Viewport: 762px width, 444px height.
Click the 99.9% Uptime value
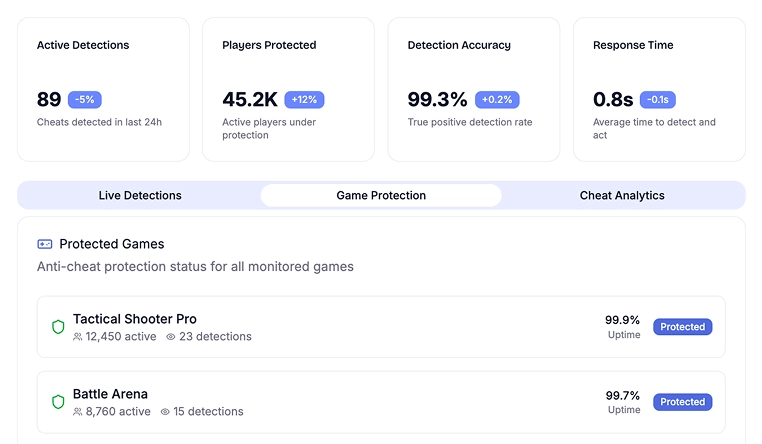point(623,320)
